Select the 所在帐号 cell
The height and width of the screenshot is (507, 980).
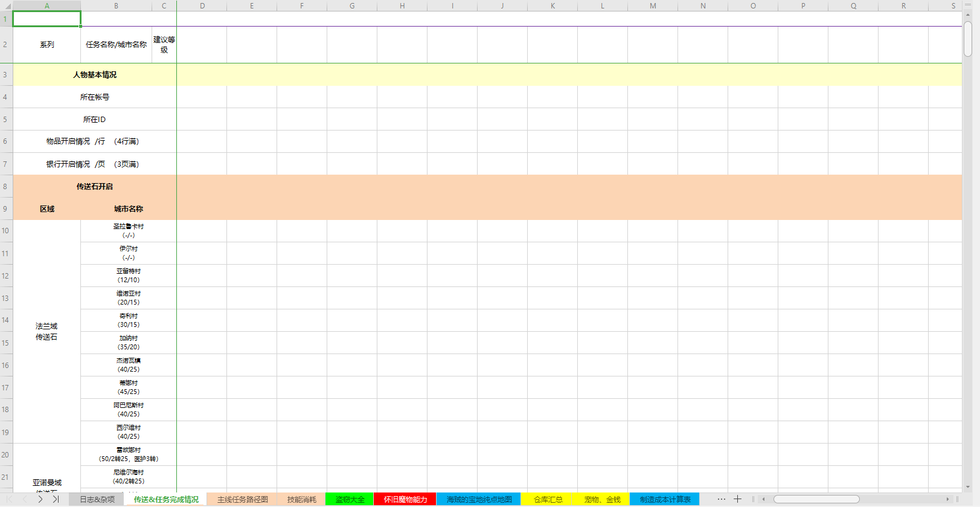[x=95, y=97]
